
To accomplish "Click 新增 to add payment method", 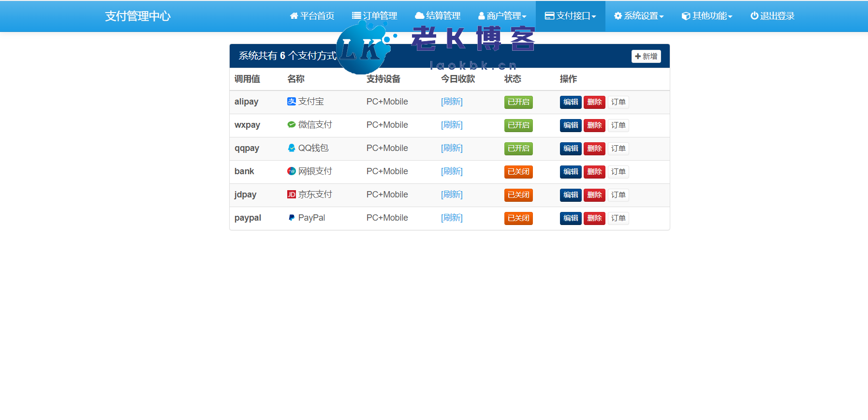I will 646,57.
